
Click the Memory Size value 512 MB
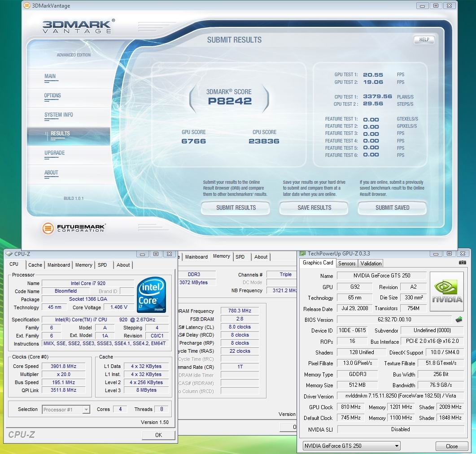[x=357, y=385]
